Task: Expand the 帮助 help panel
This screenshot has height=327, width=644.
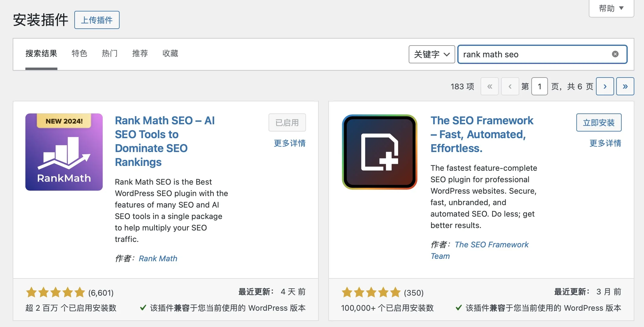Action: (611, 8)
